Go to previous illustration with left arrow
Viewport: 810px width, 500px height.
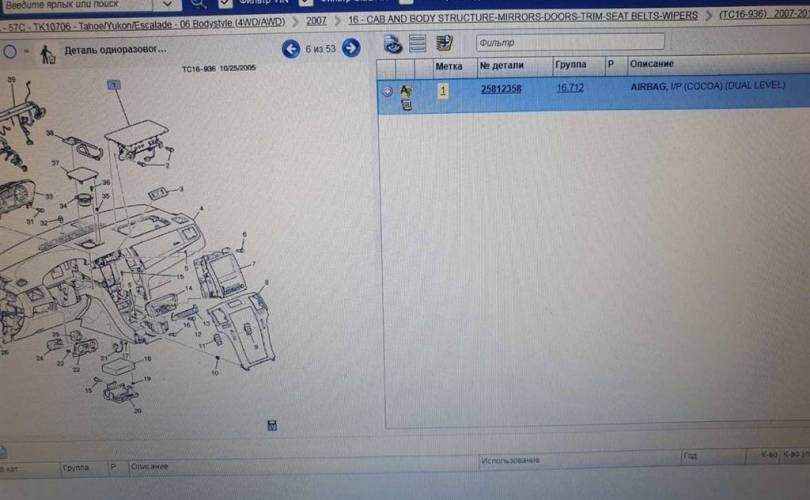tap(291, 48)
